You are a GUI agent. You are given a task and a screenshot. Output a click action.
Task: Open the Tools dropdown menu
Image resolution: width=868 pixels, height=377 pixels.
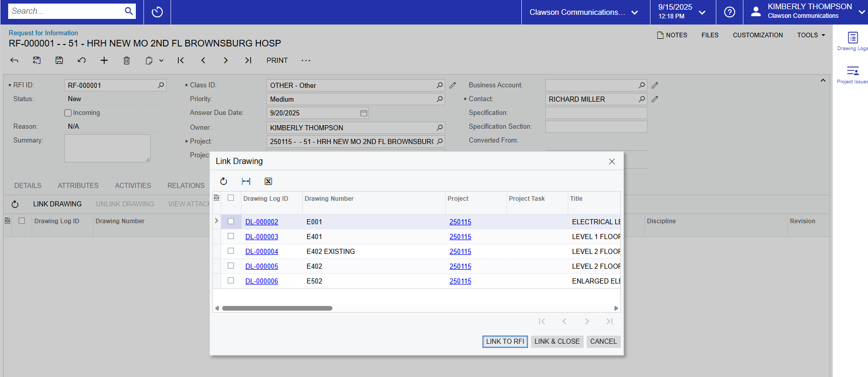(811, 35)
